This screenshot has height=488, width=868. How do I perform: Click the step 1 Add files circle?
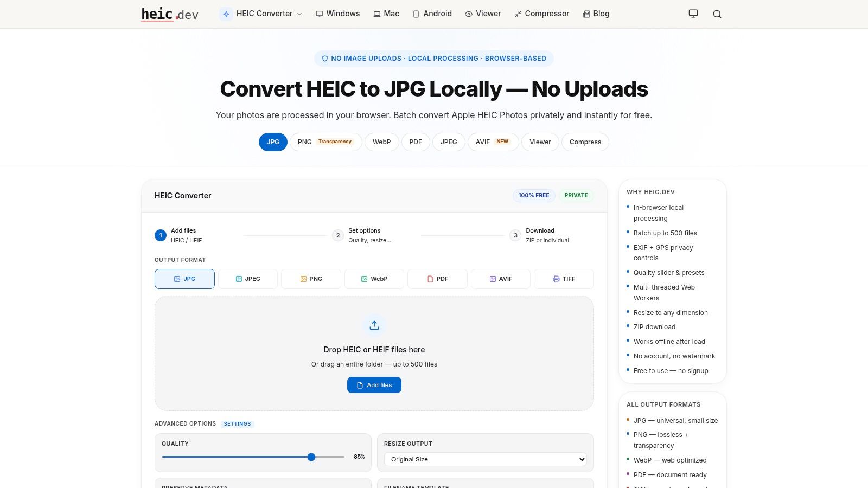click(x=161, y=235)
